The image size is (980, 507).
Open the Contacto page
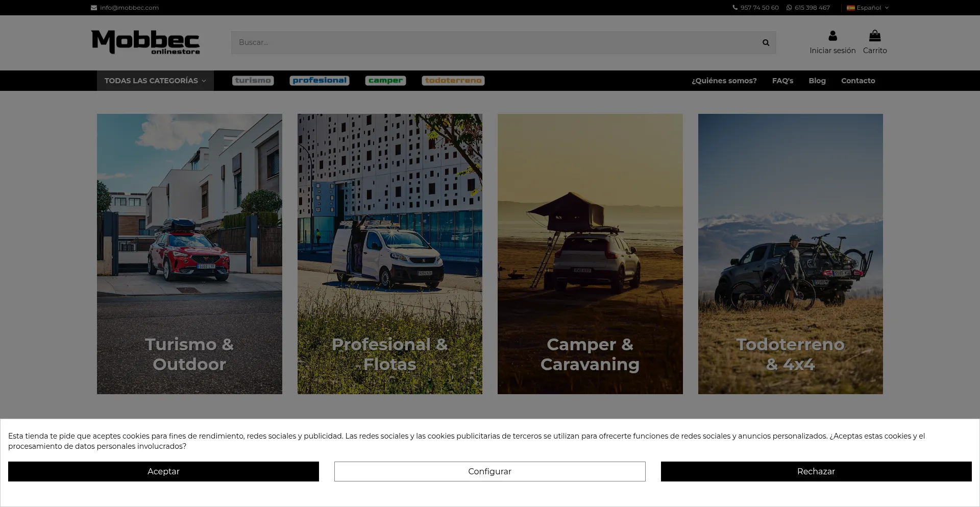[x=858, y=81]
